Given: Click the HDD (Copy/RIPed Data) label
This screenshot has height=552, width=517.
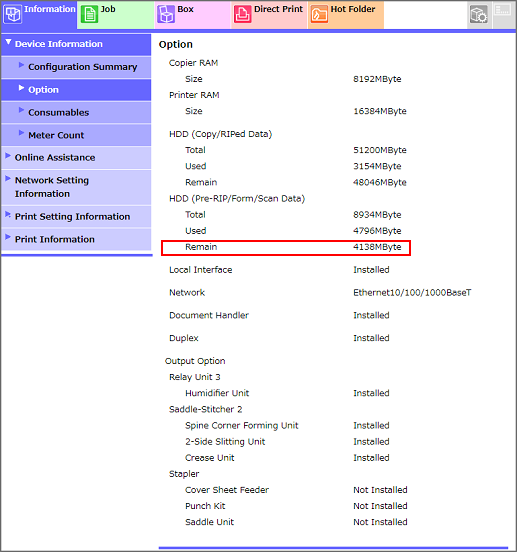Looking at the screenshot, I should pos(221,134).
